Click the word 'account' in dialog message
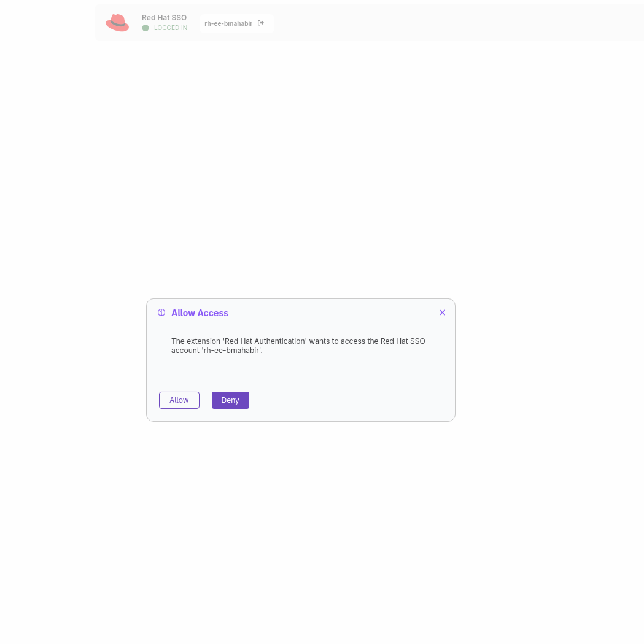This screenshot has height=644, width=644. click(185, 351)
